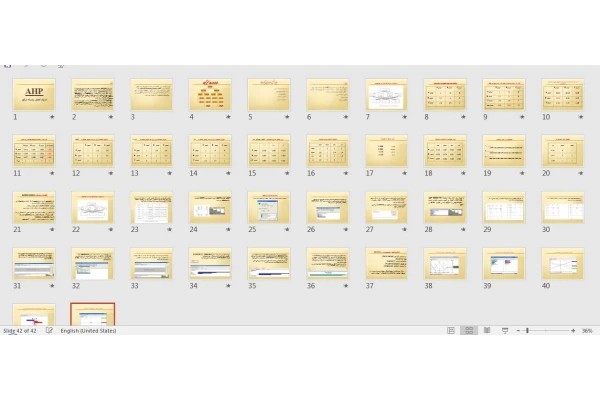Image resolution: width=600 pixels, height=400 pixels.
Task: Select slide 6 thumbnail
Action: tap(328, 95)
